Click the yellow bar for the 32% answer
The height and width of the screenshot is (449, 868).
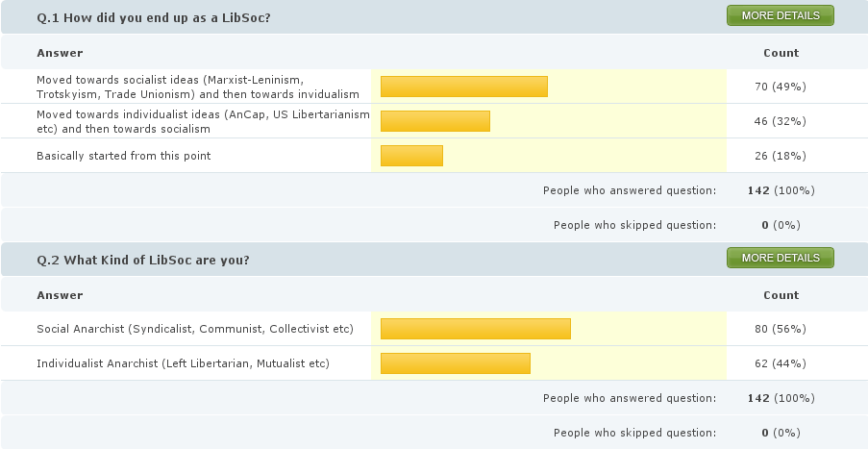click(434, 121)
